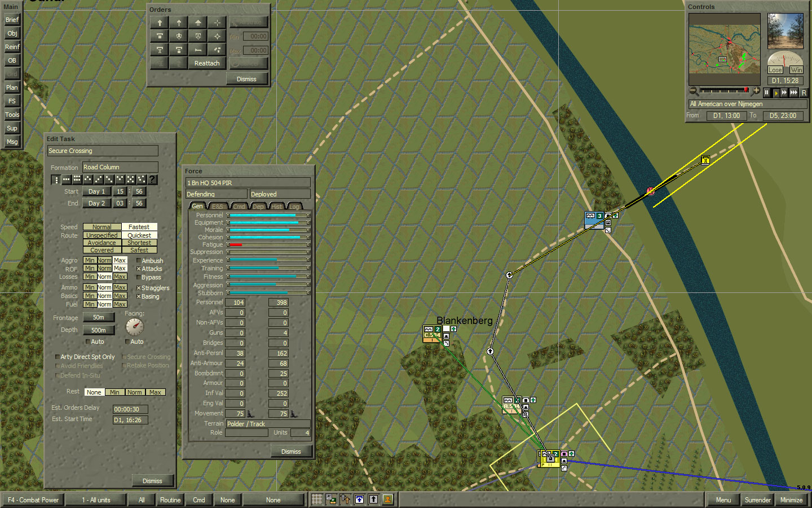The image size is (812, 508).
Task: Adjust the Facing compass dial
Action: click(x=134, y=327)
